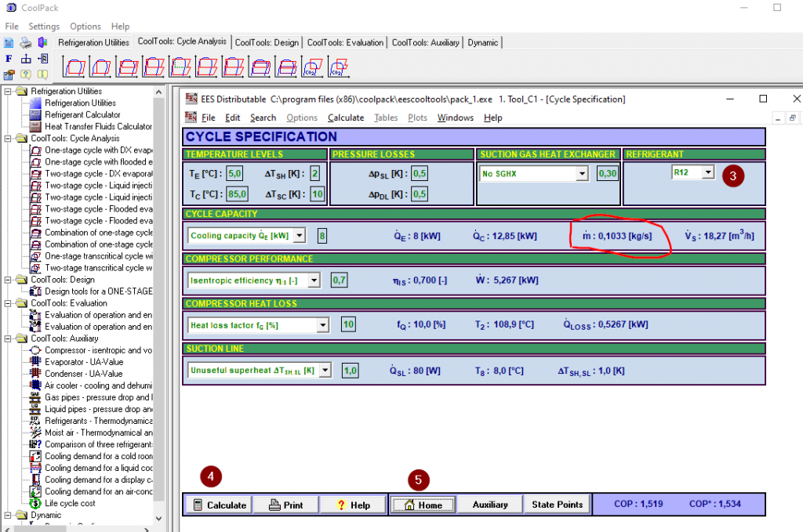
Task: Open the Cooling capacity selection dropdown
Action: tap(301, 236)
